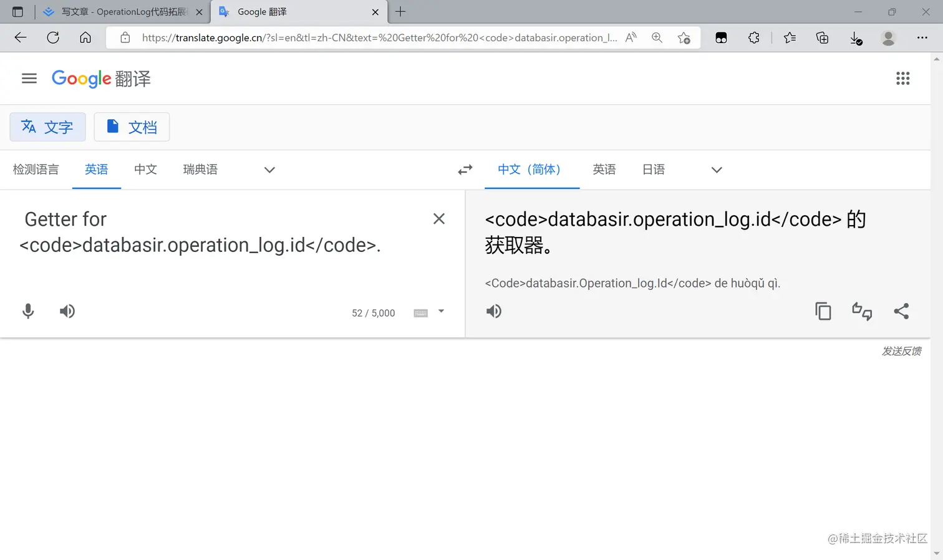Listen to the source text
The height and width of the screenshot is (560, 943).
[x=67, y=311]
